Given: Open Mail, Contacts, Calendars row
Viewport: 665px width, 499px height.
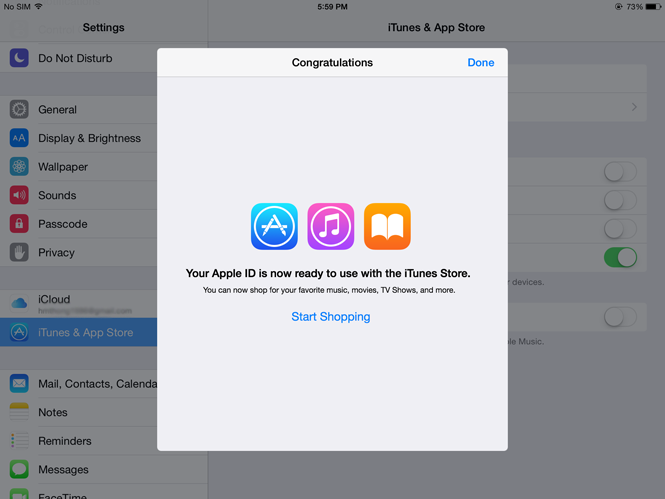Looking at the screenshot, I should (78, 384).
